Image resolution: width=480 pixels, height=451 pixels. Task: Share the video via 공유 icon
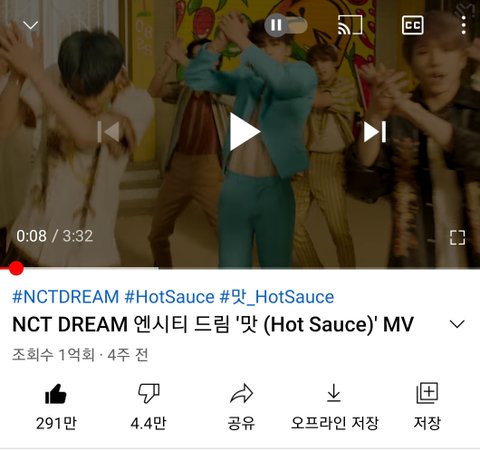[x=241, y=407]
